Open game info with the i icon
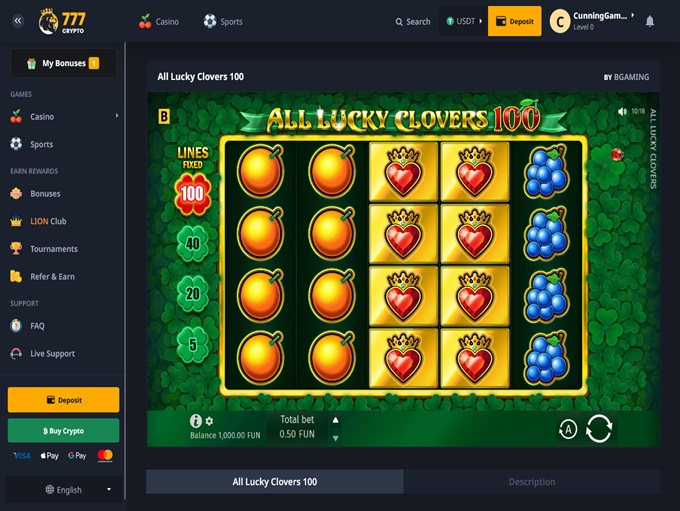 click(x=196, y=420)
